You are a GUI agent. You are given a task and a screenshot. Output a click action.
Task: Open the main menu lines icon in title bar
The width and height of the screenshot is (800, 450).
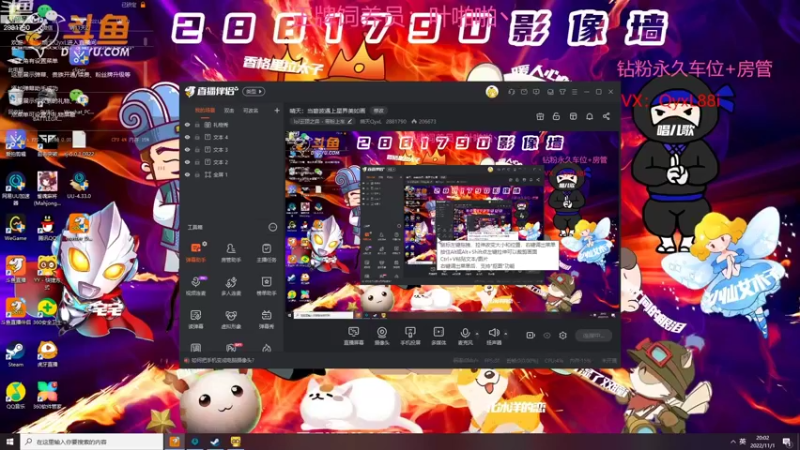(574, 92)
